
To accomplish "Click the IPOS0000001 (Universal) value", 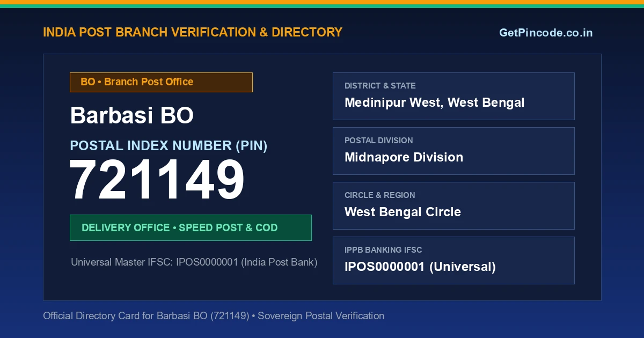I will 420,267.
